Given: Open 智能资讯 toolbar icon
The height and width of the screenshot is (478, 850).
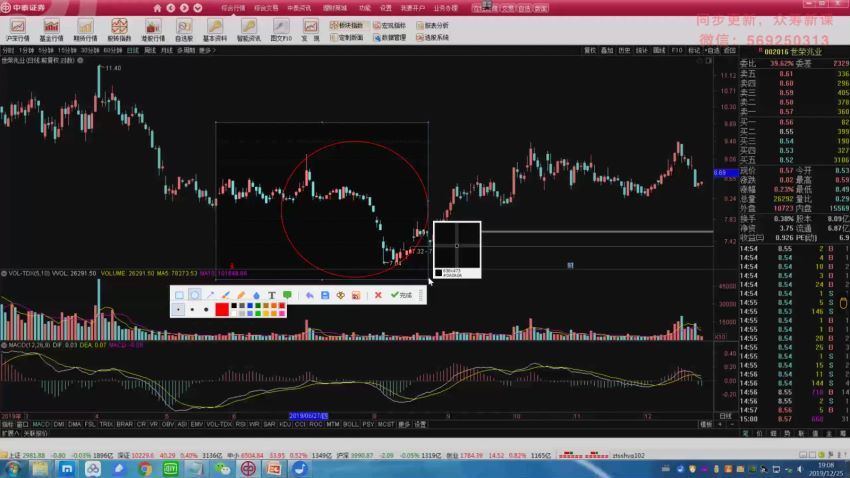Looking at the screenshot, I should 248,30.
